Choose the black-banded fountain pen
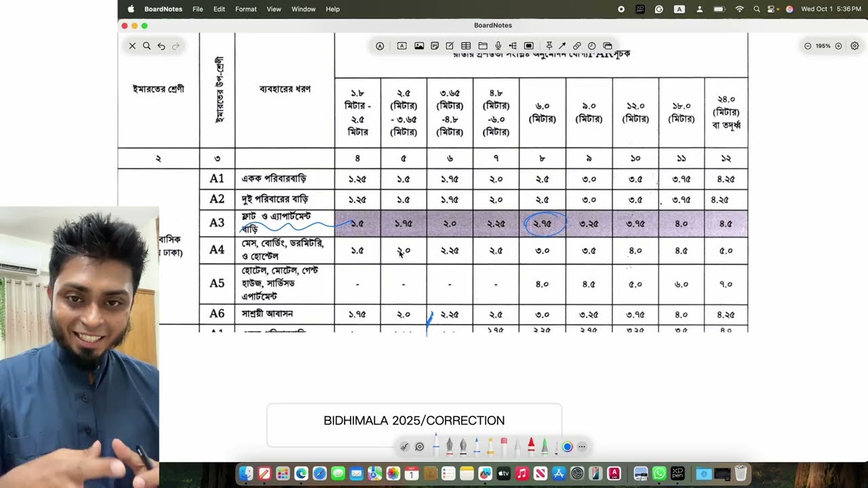Viewport: 868px width, 488px height. click(463, 446)
